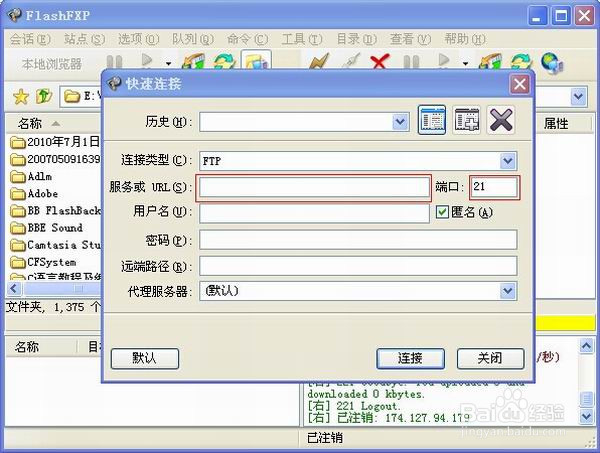Click the globe icon in the right toolbar
Image resolution: width=600 pixels, height=453 pixels.
(552, 63)
